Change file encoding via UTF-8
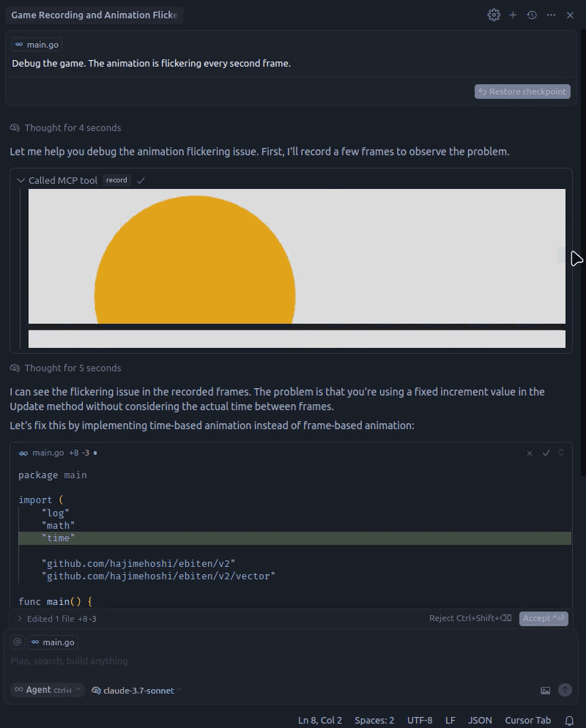The height and width of the screenshot is (728, 586). (x=420, y=720)
